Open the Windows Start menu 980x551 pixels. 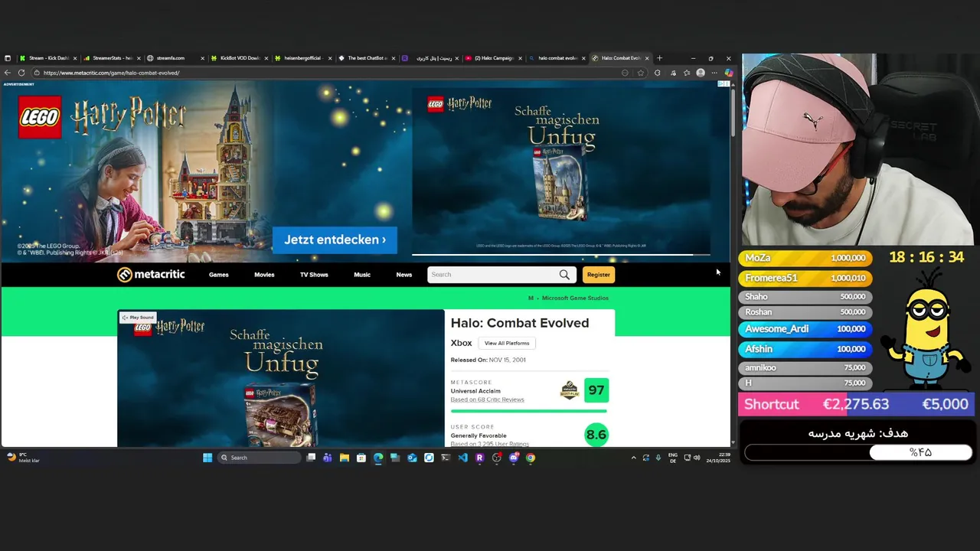(x=207, y=458)
